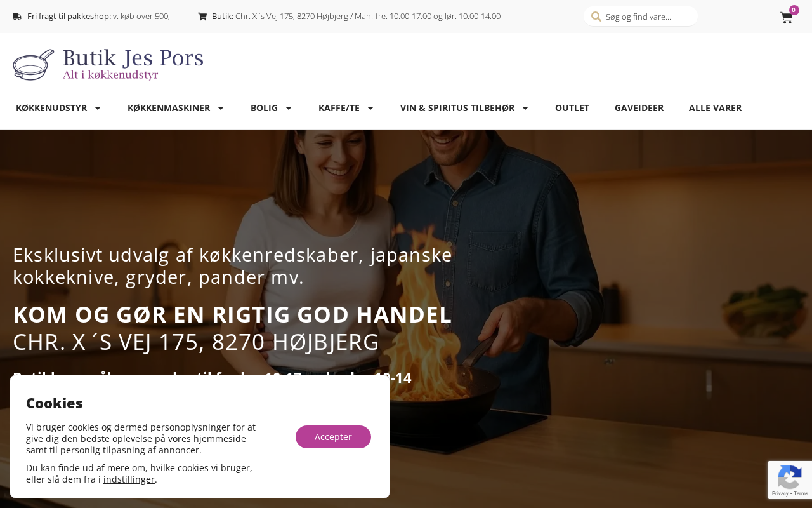
Task: Click the cart item count badge
Action: [794, 10]
